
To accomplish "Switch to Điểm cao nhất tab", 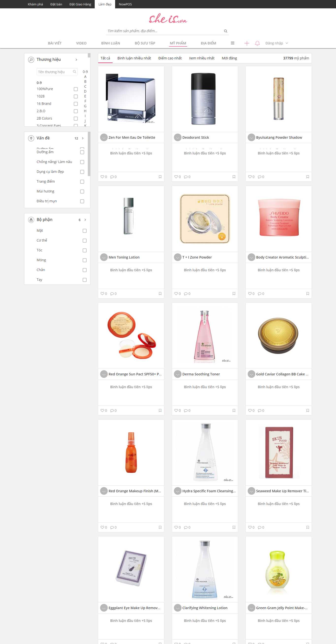I will 170,58.
